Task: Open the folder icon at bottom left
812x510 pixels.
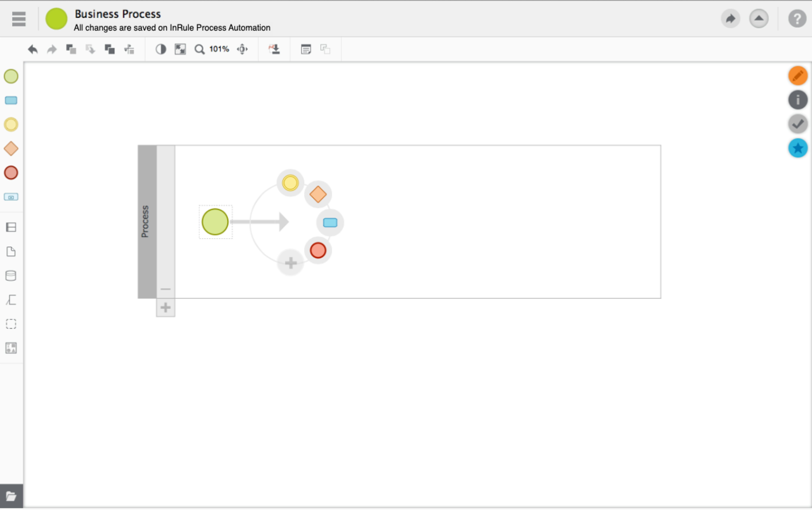Action: pos(11,496)
